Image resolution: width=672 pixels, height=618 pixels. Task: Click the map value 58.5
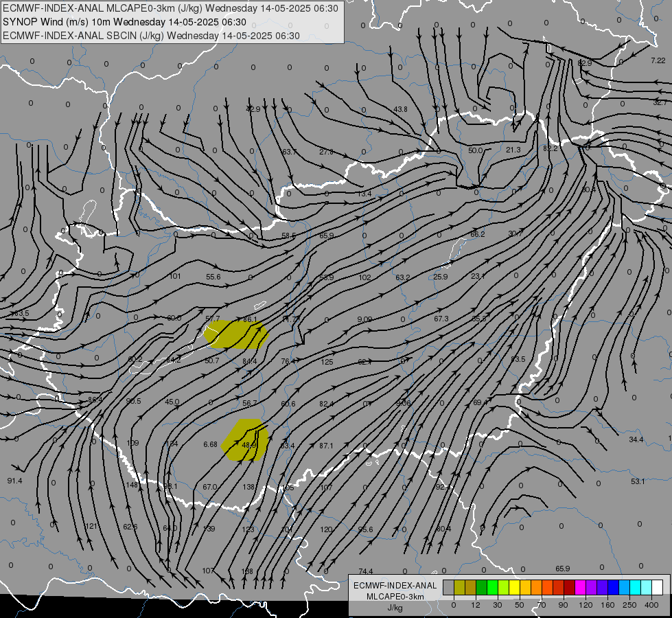pyautogui.click(x=289, y=236)
